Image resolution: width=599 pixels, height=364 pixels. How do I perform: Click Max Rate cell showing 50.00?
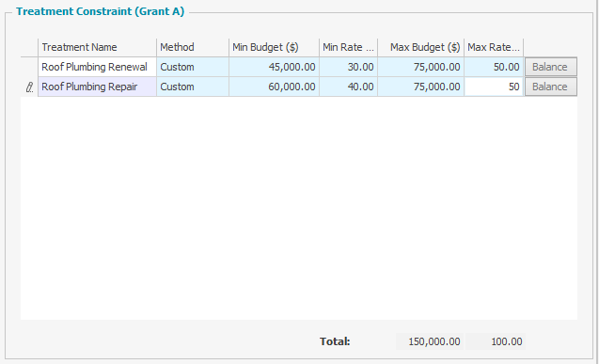(x=494, y=67)
